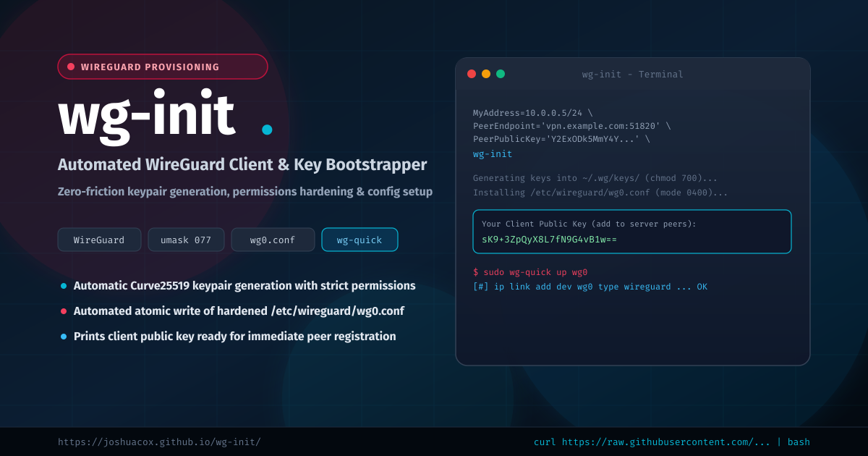Screen dimensions: 868x456
Task: Click the blue wg-init command in terminal
Action: click(493, 153)
